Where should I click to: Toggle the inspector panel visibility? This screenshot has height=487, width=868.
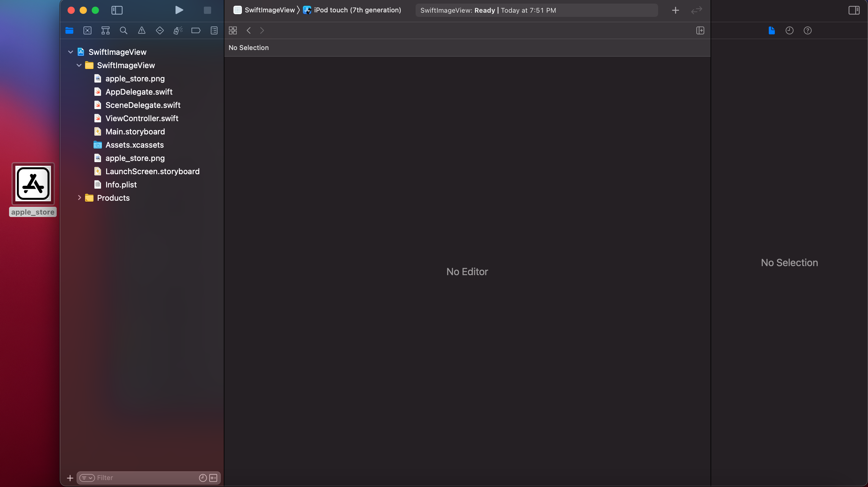click(x=854, y=10)
